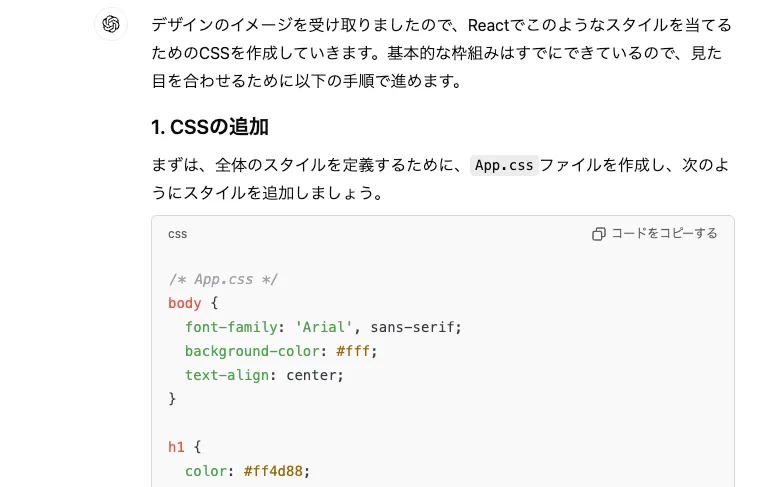Click the h1 selector in code
This screenshot has height=487, width=763.
[x=177, y=447]
